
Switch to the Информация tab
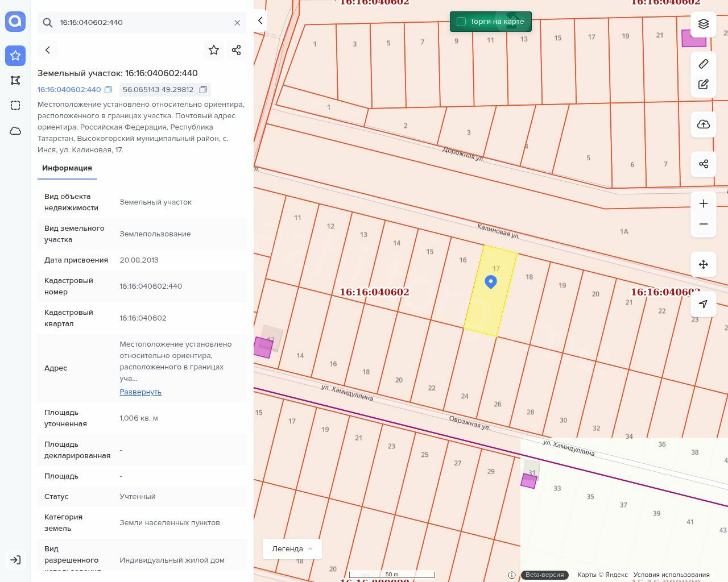coord(67,168)
